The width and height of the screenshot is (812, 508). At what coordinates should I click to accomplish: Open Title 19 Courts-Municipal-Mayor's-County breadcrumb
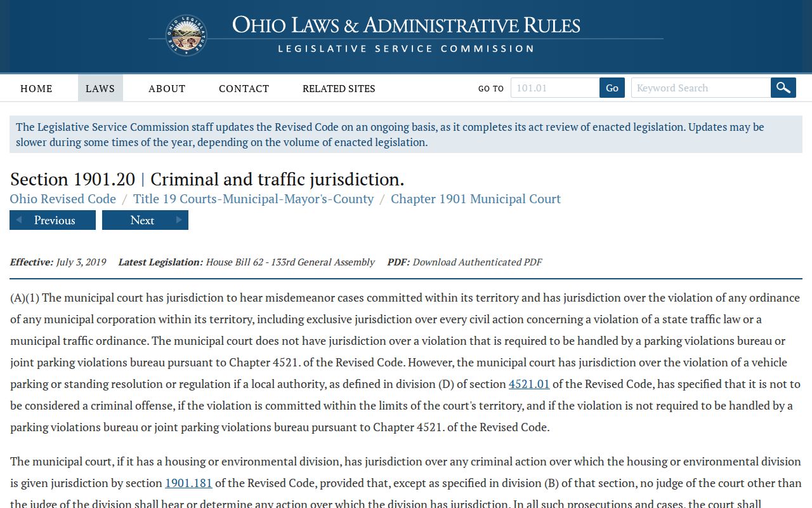(x=253, y=199)
